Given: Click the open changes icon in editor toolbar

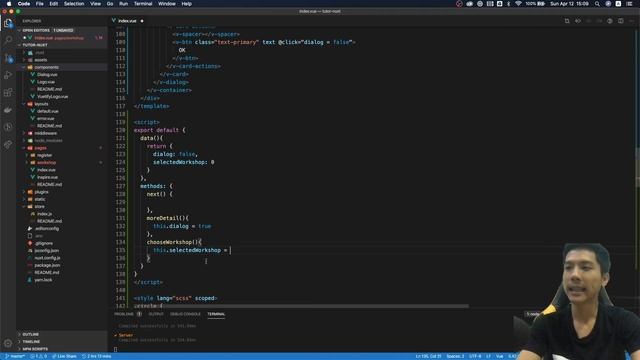Looking at the screenshot, I should coord(578,21).
